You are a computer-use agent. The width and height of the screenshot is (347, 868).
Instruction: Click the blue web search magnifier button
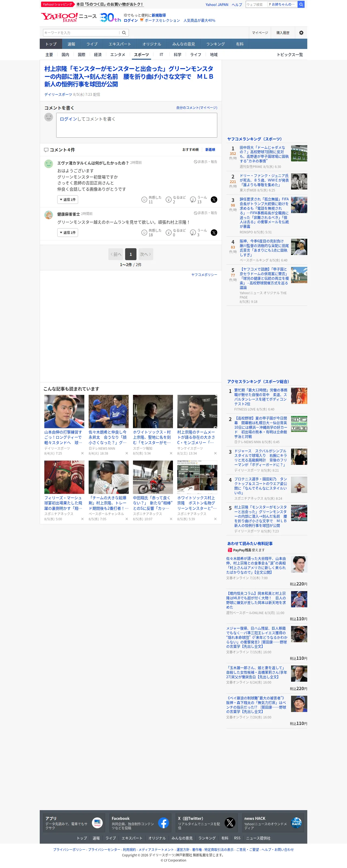pyautogui.click(x=301, y=4)
